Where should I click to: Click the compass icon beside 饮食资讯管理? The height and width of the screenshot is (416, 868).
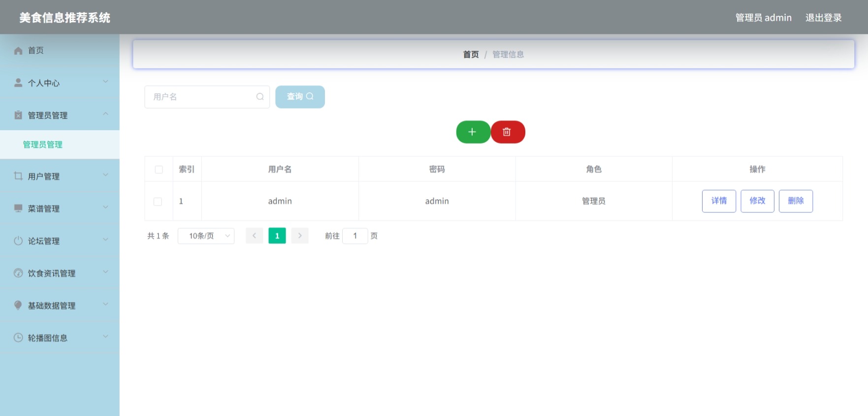18,273
